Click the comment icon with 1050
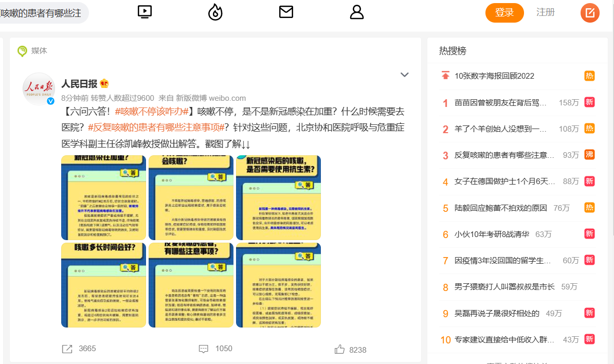Viewport: 614px width, 364px height. [x=204, y=349]
